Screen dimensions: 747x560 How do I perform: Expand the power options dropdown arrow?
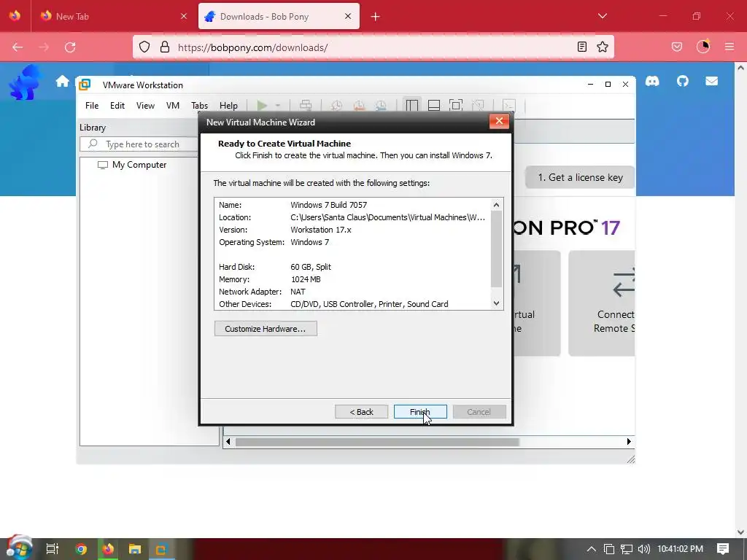[x=277, y=105]
